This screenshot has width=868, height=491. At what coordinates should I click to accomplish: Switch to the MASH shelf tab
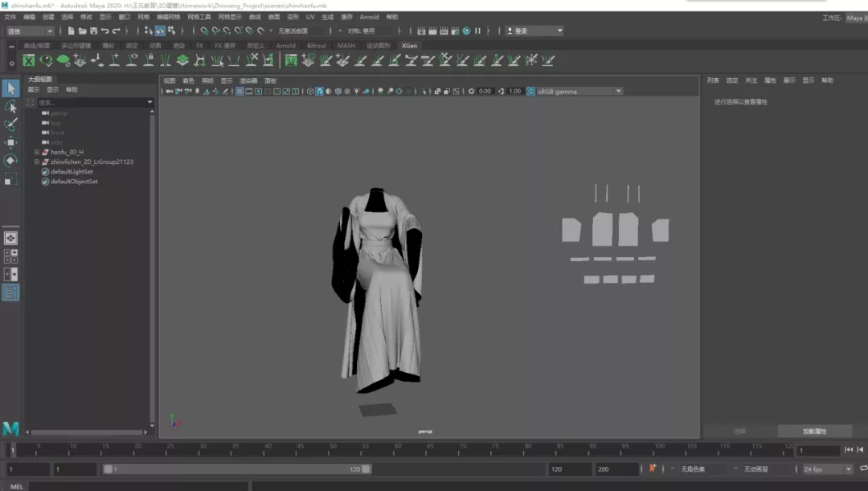[346, 46]
